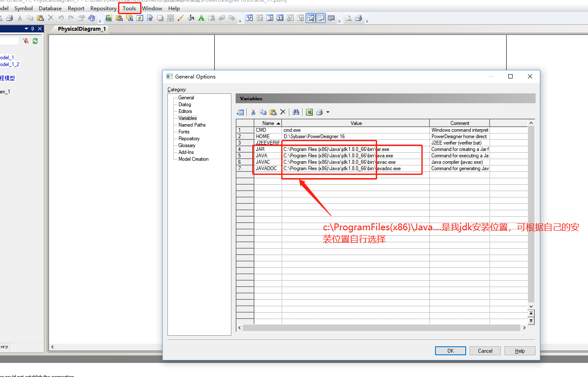The height and width of the screenshot is (377, 588).
Task: Delete variable row using the X icon
Action: (x=283, y=112)
